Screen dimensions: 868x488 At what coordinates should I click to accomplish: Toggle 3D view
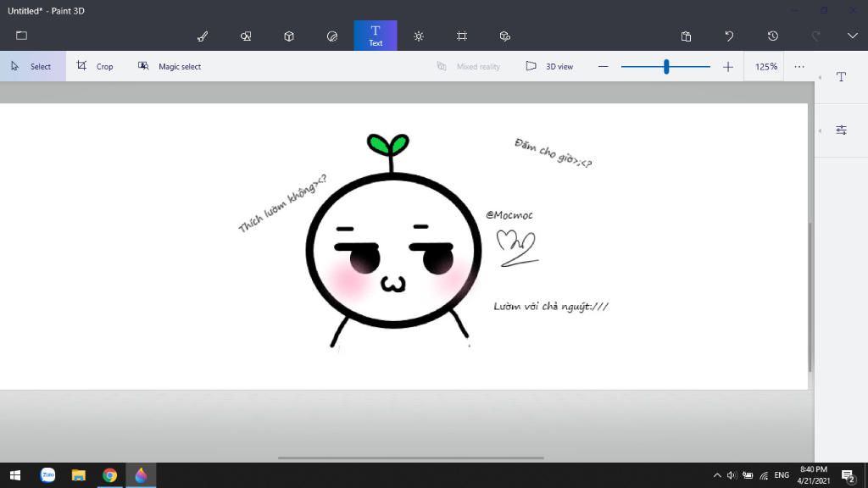[549, 66]
